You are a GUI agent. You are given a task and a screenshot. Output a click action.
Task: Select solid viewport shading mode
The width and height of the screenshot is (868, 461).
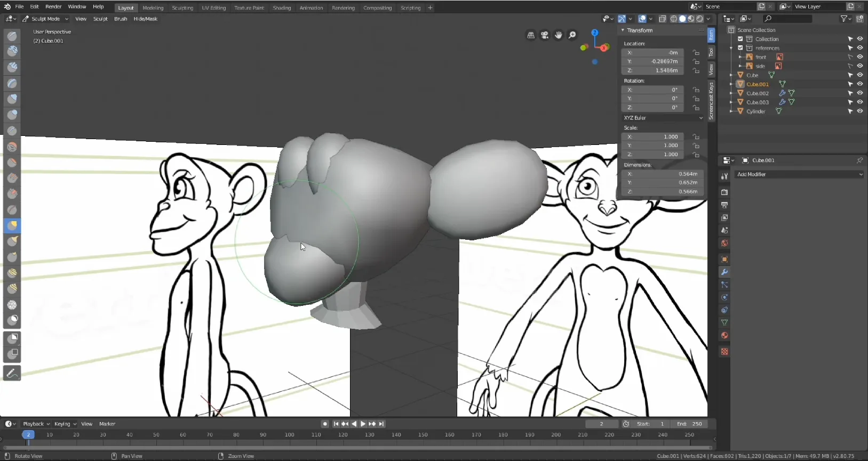tap(682, 19)
